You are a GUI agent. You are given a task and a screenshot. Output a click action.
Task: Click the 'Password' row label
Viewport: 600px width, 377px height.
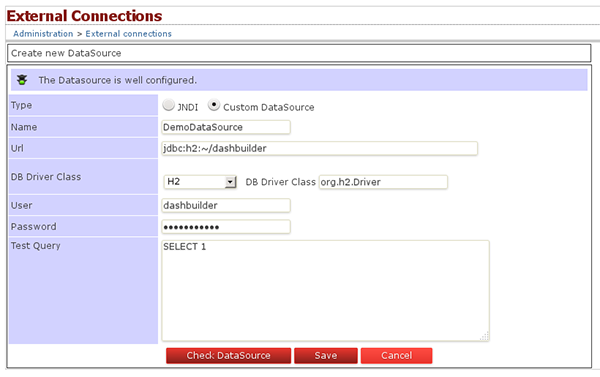tap(34, 227)
